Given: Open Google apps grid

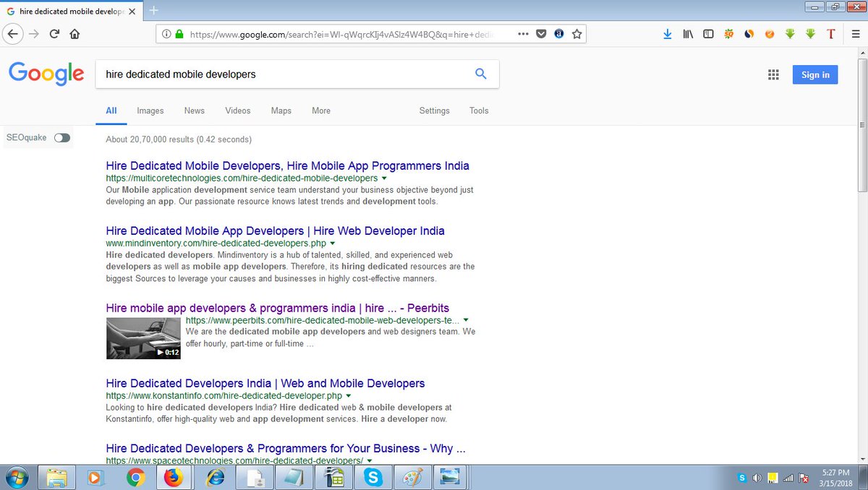Looking at the screenshot, I should pyautogui.click(x=773, y=74).
